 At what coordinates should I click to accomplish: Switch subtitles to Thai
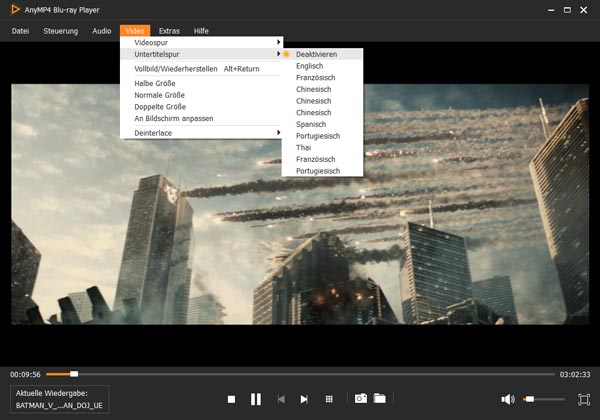322,148
